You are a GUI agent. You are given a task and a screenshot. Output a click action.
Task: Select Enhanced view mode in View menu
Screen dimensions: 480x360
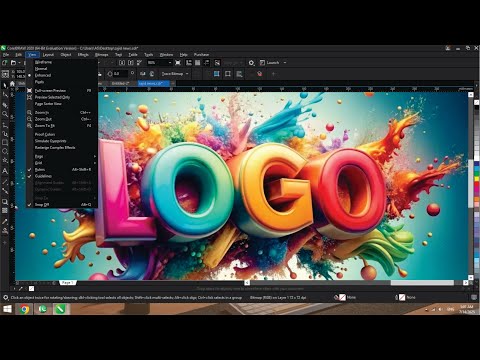61,75
